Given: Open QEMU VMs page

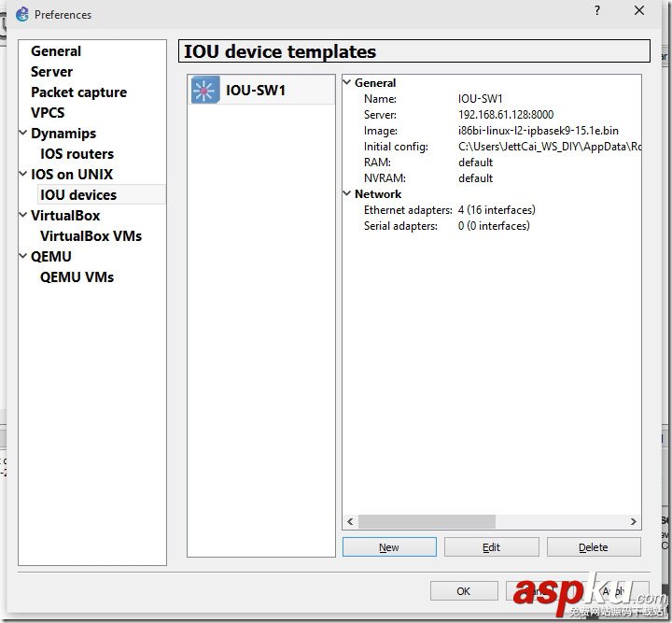Looking at the screenshot, I should 77,277.
